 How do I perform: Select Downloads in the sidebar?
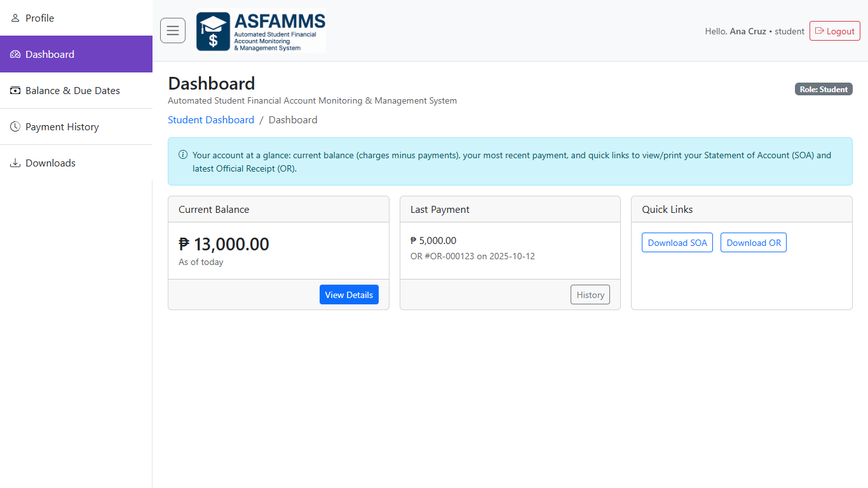[x=50, y=163]
